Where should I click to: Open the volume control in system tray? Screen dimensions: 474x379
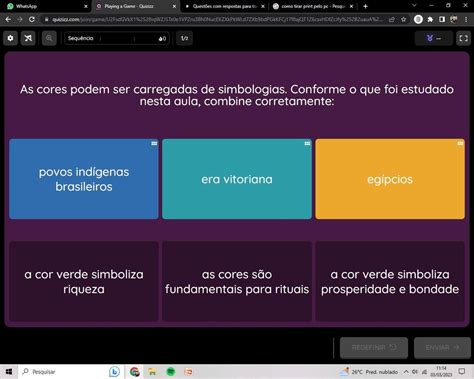click(x=415, y=371)
